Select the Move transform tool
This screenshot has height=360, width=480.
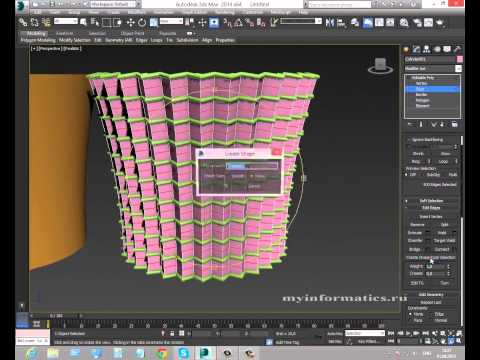[x=131, y=22]
